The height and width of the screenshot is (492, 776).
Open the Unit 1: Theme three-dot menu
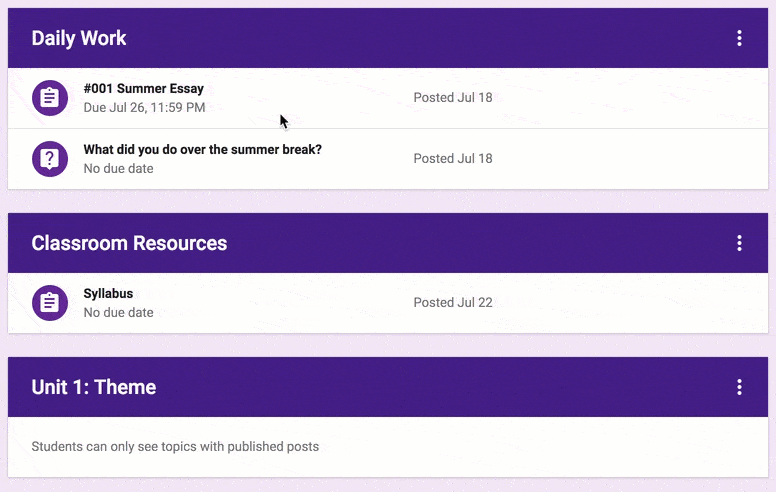[x=739, y=387]
